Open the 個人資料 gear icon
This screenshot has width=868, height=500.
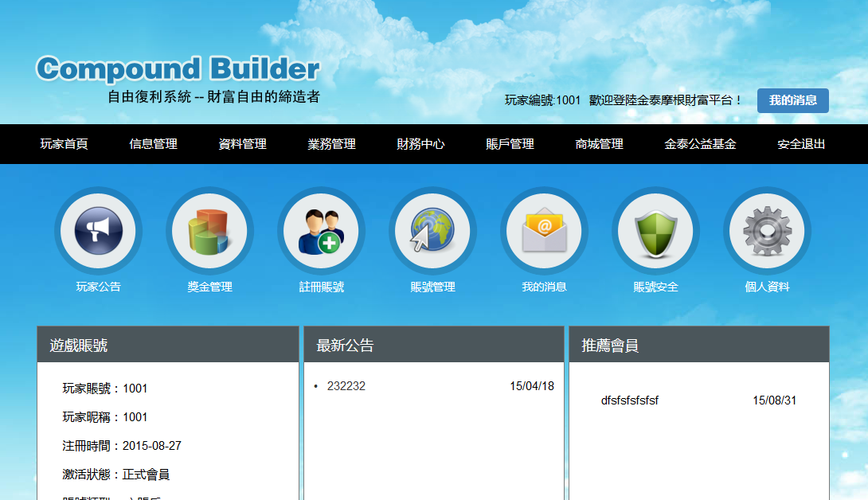767,231
